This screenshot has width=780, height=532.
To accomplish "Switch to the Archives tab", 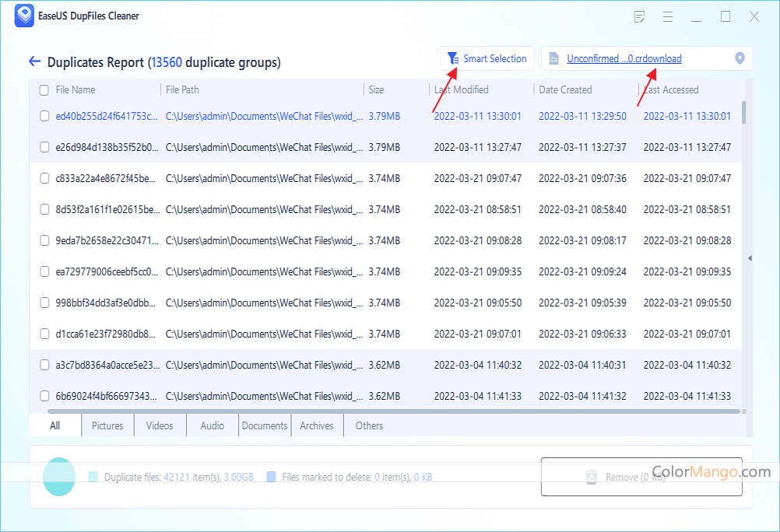I will tap(317, 425).
